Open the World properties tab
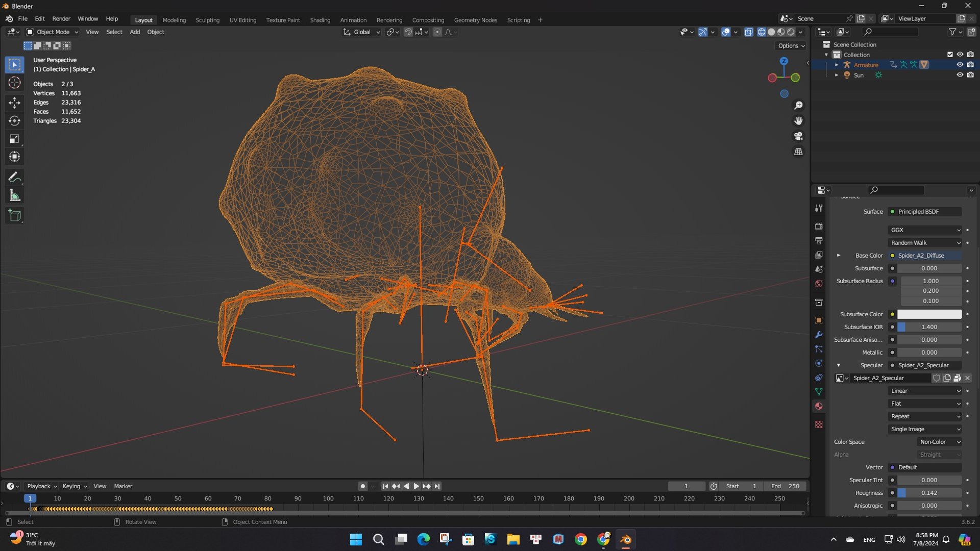 819,283
